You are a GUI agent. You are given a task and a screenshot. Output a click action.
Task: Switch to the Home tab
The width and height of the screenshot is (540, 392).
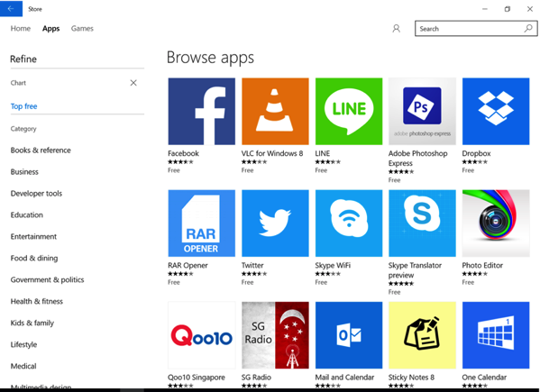click(x=21, y=29)
